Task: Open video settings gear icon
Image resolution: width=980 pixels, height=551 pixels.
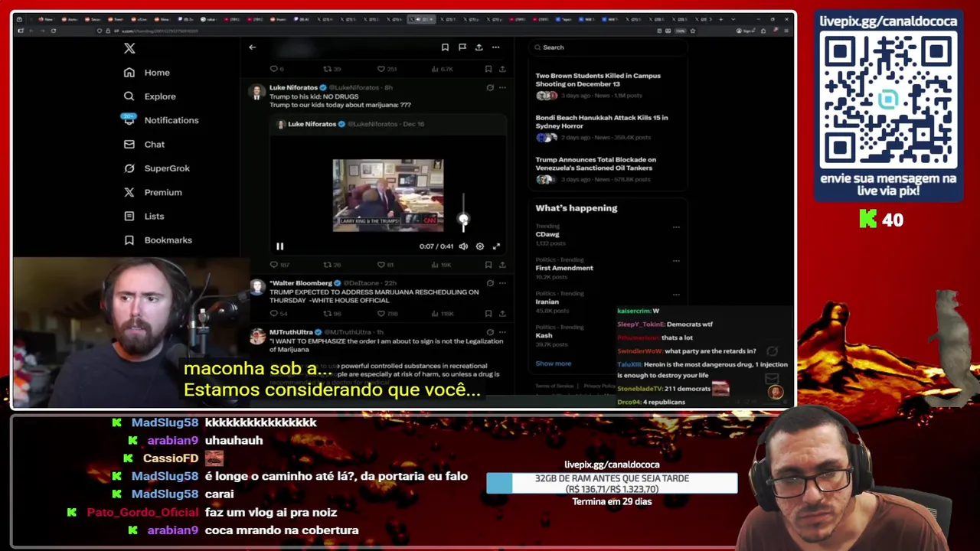Action: pyautogui.click(x=480, y=246)
